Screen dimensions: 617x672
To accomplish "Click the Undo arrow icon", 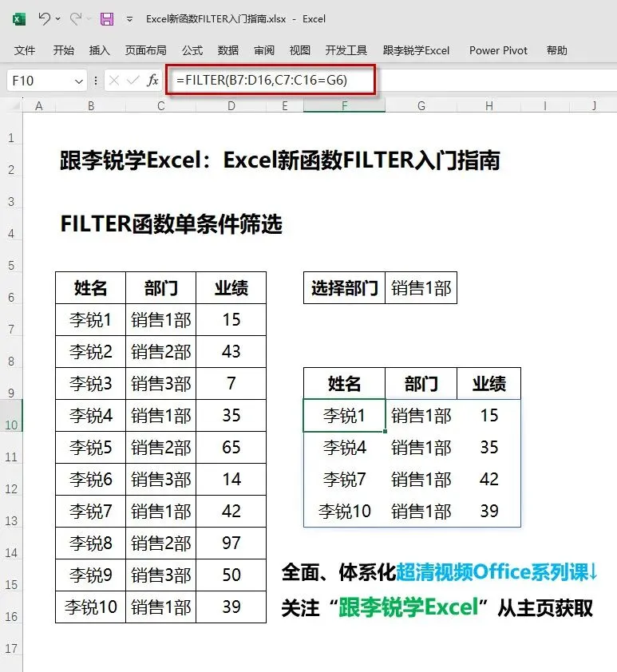I will pos(44,18).
